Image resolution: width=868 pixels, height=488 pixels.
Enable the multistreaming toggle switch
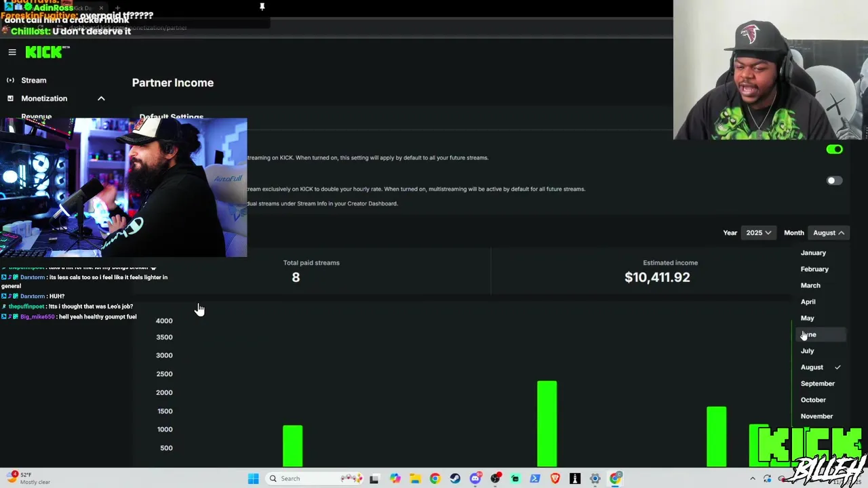(835, 180)
